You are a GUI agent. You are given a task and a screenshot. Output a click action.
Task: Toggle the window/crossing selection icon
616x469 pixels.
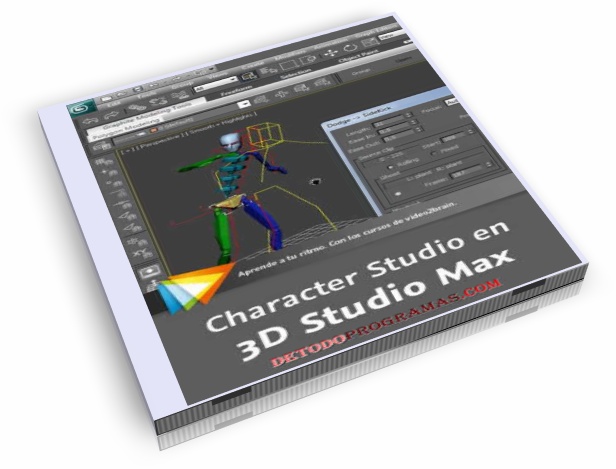[x=308, y=59]
